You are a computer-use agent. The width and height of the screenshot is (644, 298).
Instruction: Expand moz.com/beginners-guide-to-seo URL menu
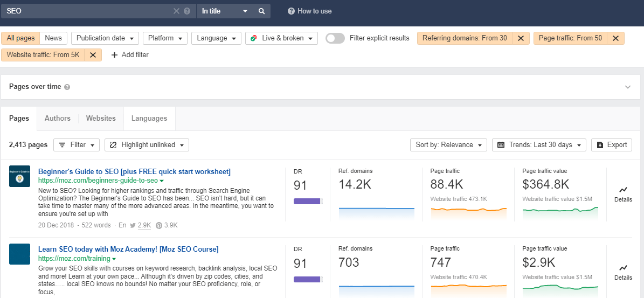pyautogui.click(x=162, y=181)
